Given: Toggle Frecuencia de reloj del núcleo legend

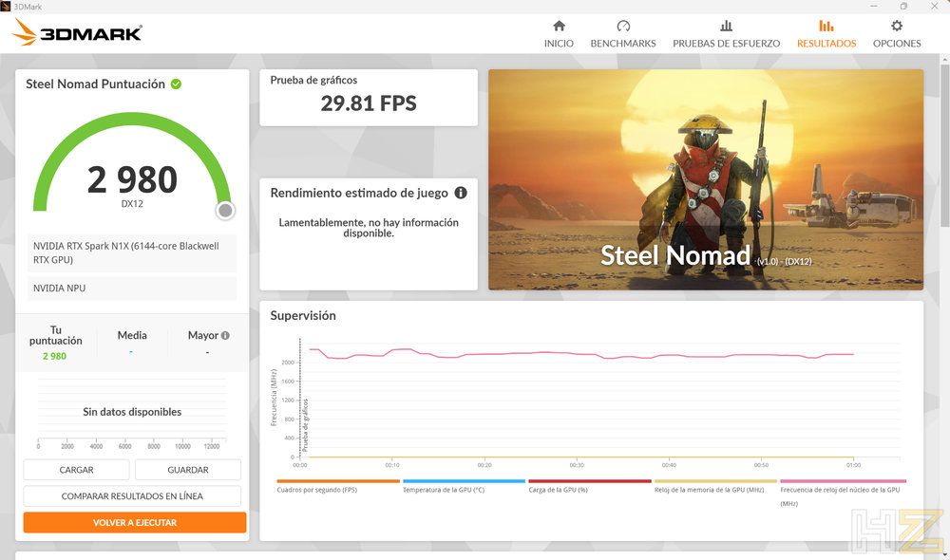Looking at the screenshot, I should tap(843, 493).
